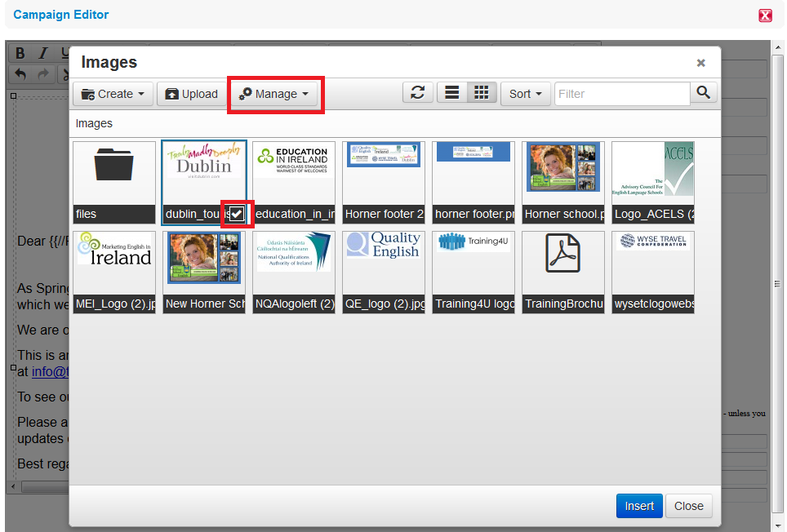Select the NQAlogoleft (2) image
The width and height of the screenshot is (787, 532).
coord(294,273)
